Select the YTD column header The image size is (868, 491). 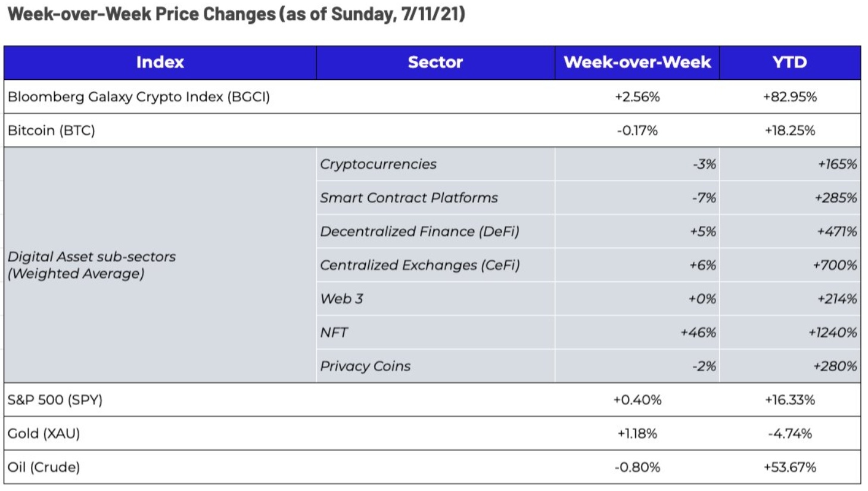pos(789,63)
